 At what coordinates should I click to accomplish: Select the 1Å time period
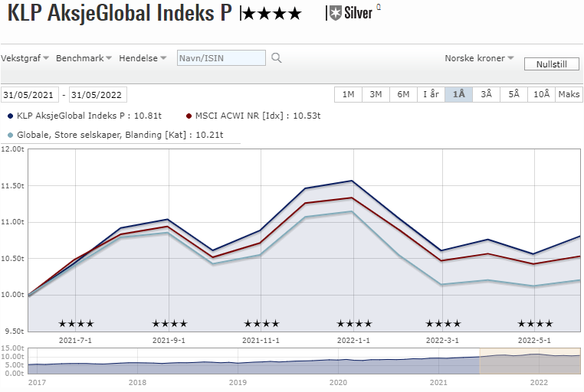[x=458, y=94]
